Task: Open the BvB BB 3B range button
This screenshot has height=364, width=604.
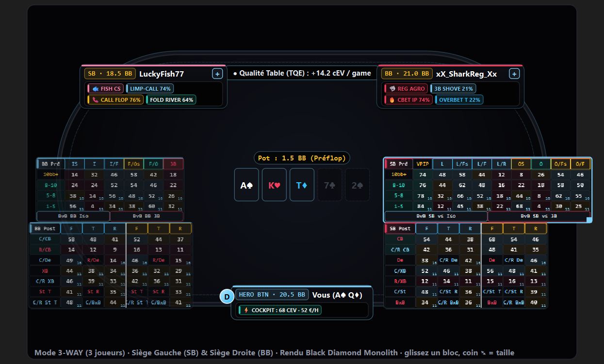Action: (x=147, y=216)
